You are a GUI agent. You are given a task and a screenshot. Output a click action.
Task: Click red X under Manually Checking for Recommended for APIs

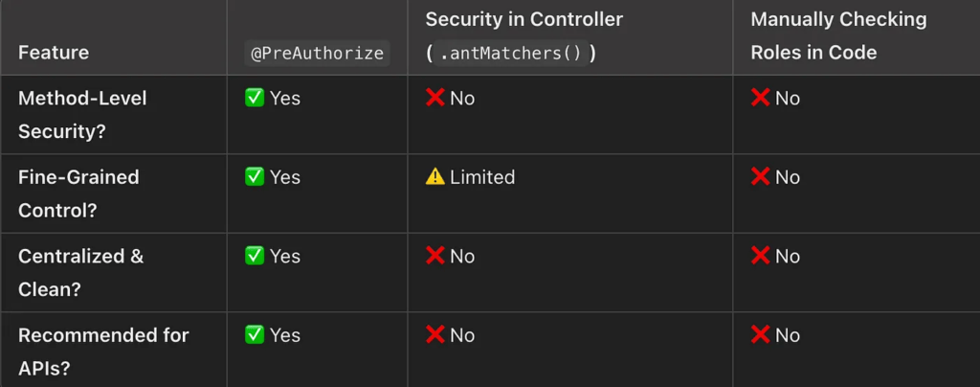point(761,334)
